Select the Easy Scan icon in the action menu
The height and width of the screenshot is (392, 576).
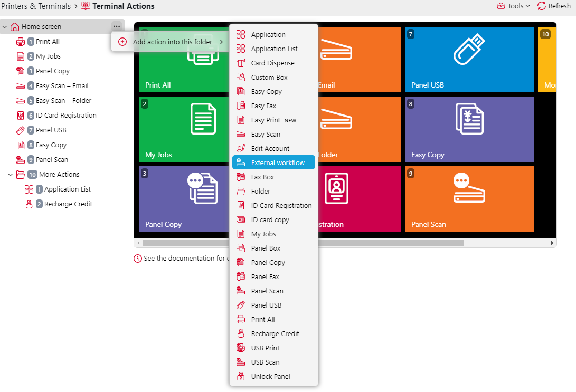coord(241,134)
